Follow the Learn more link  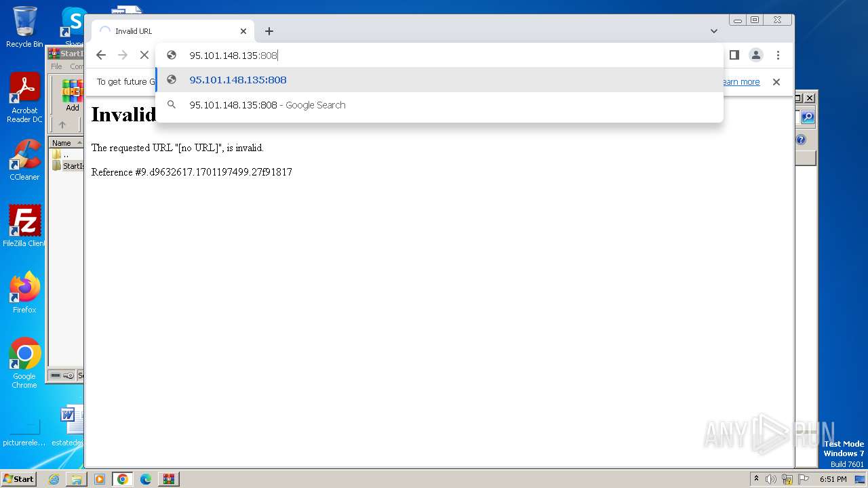point(741,82)
